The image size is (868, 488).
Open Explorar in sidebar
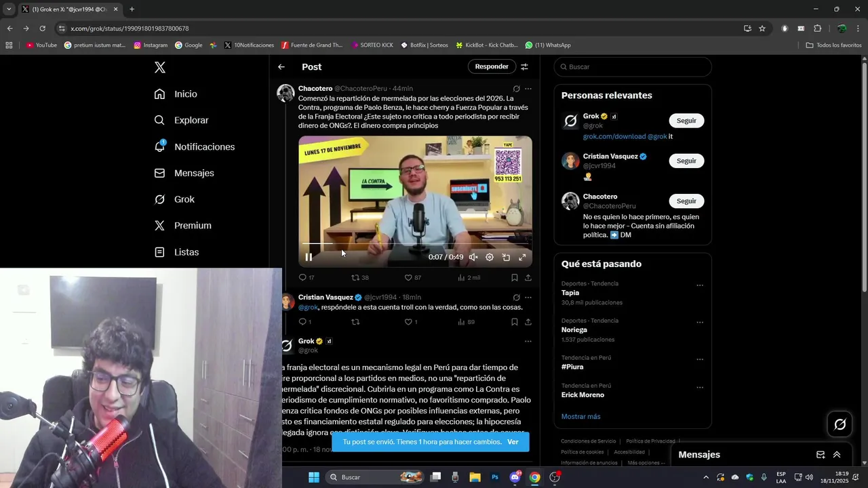click(x=181, y=120)
